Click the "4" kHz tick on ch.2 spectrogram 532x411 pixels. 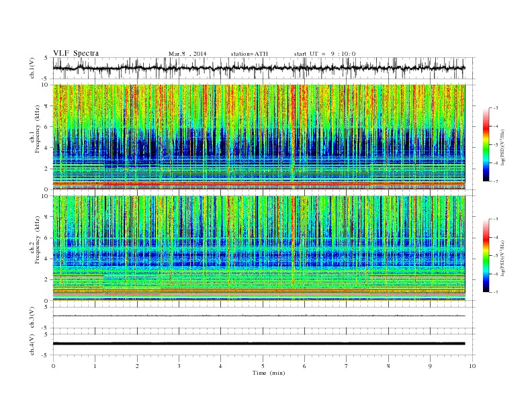[x=47, y=259]
